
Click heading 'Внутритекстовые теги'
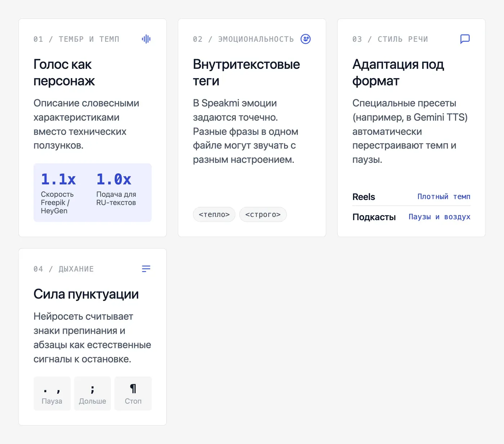tap(247, 72)
